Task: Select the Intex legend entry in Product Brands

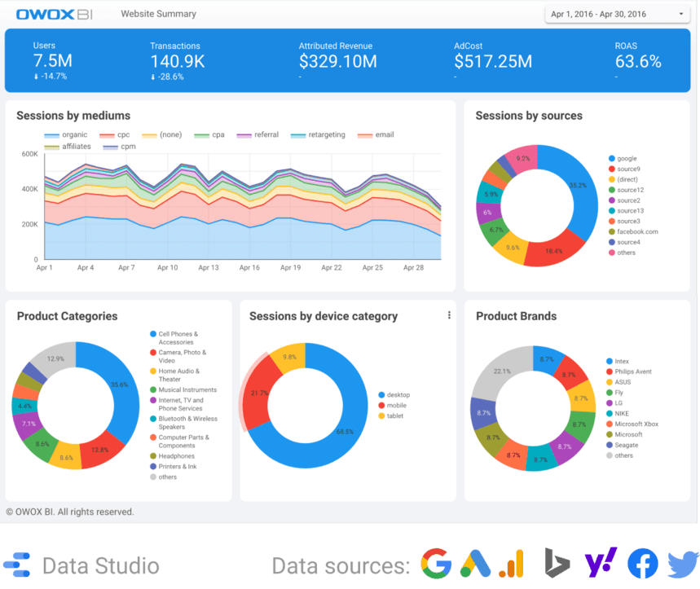Action: pyautogui.click(x=622, y=361)
